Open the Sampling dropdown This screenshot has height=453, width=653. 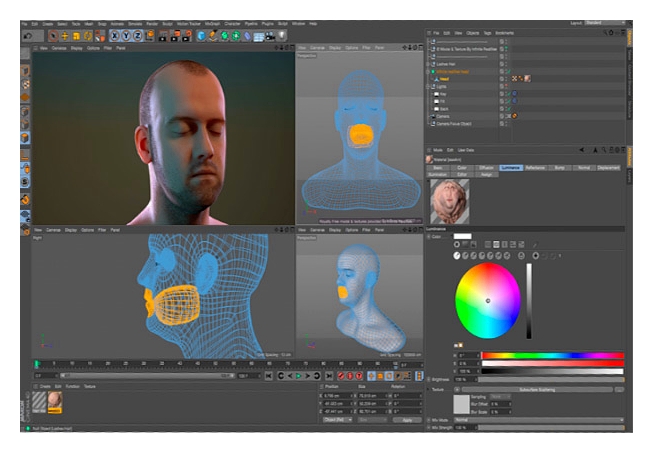point(500,397)
